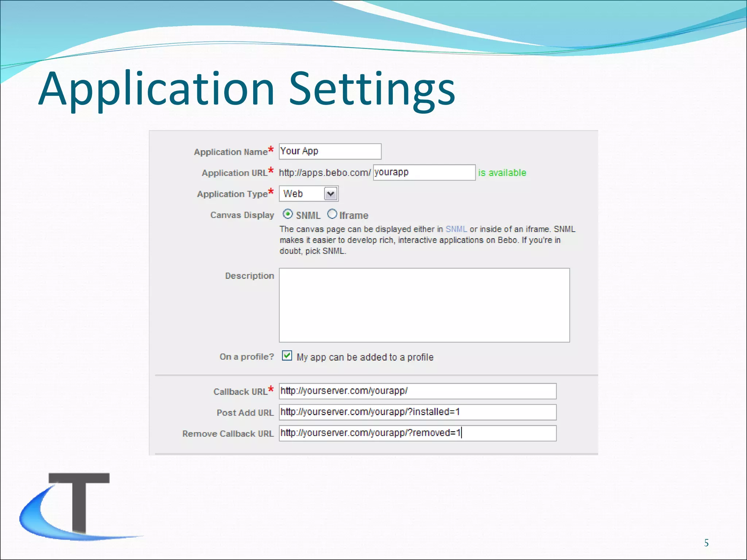The height and width of the screenshot is (560, 747).
Task: Click the Callback URL input field
Action: 417,391
